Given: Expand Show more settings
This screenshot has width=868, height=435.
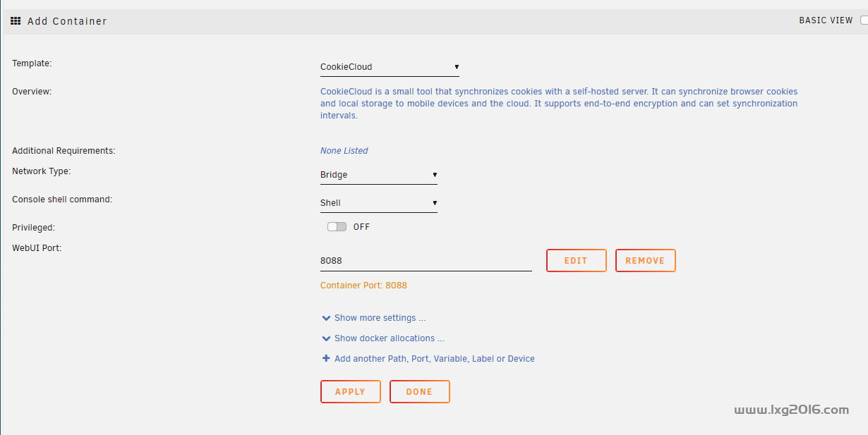Looking at the screenshot, I should click(380, 318).
